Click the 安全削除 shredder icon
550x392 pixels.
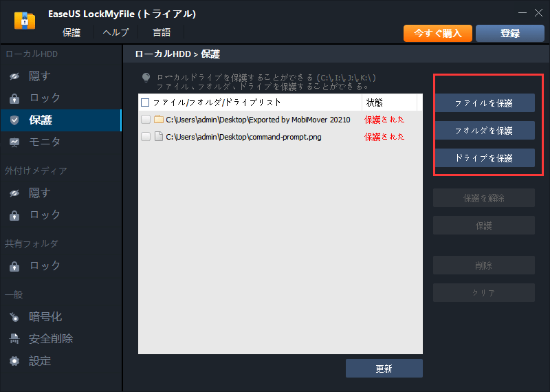tap(14, 339)
